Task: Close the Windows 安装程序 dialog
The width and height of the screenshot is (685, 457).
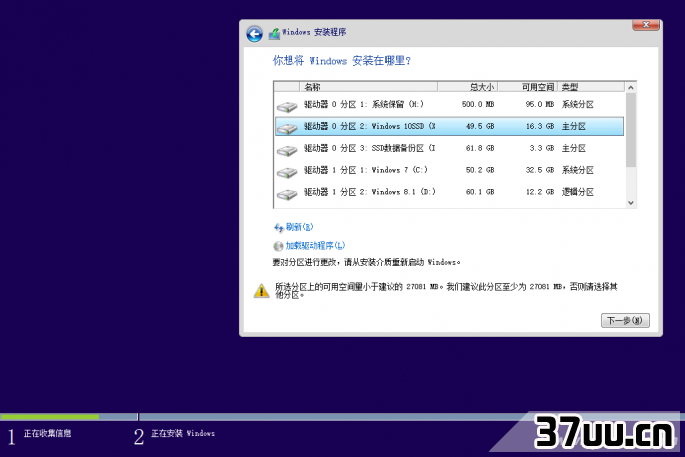Action: click(x=646, y=25)
